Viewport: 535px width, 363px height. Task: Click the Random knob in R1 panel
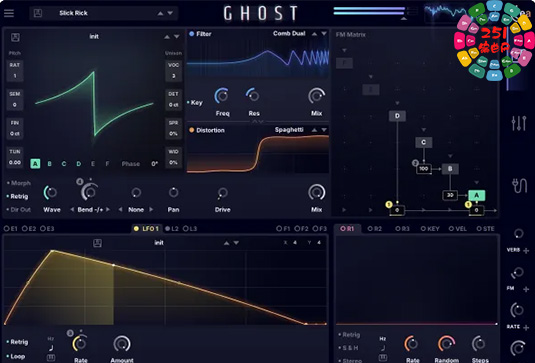[x=446, y=344]
